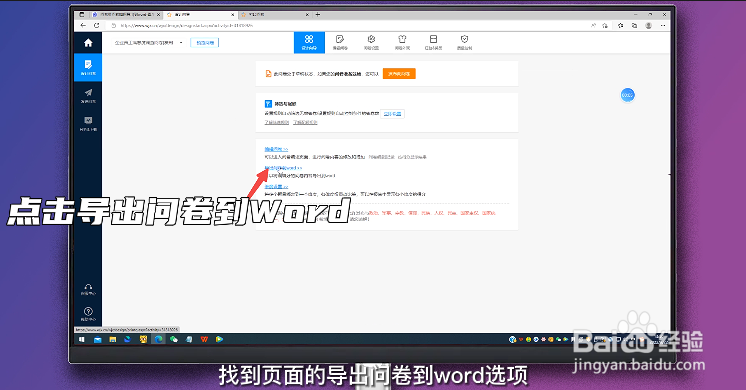Click the questionnaire title text in the header
Screen dimensions: 746x390
144,43
